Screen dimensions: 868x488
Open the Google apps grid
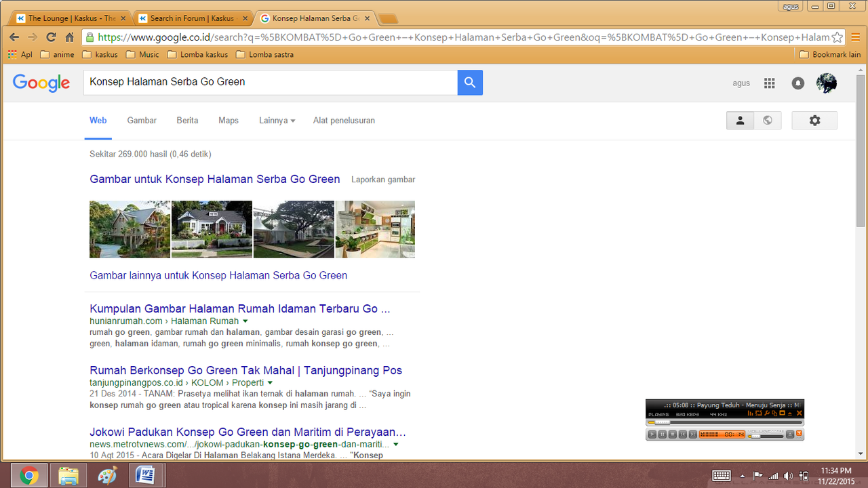click(x=769, y=83)
